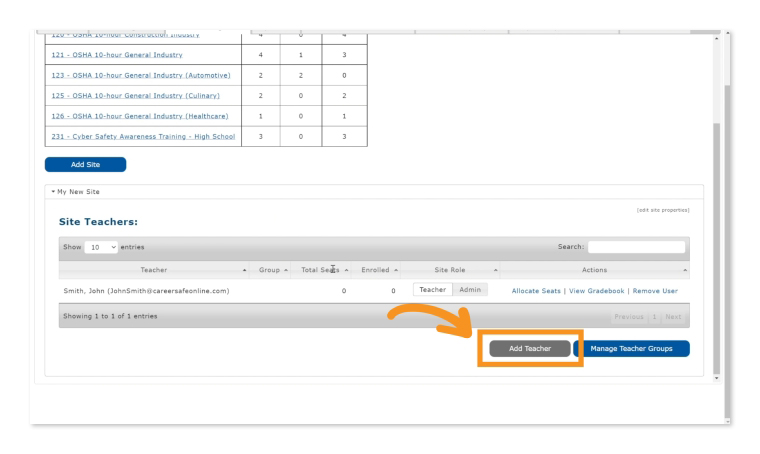Screen dimensions: 760x454
Task: Open 123 OSHA General Industry (Automotive) link
Action: tap(141, 75)
